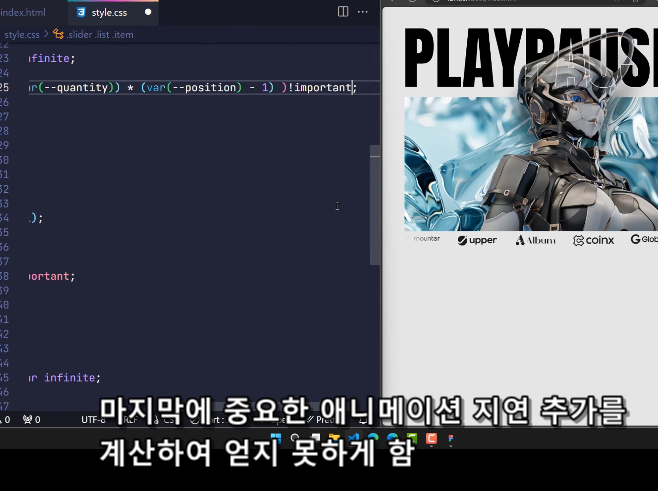The height and width of the screenshot is (491, 658).
Task: Click the unsaved-changes dot on style.css tab
Action: coord(148,12)
